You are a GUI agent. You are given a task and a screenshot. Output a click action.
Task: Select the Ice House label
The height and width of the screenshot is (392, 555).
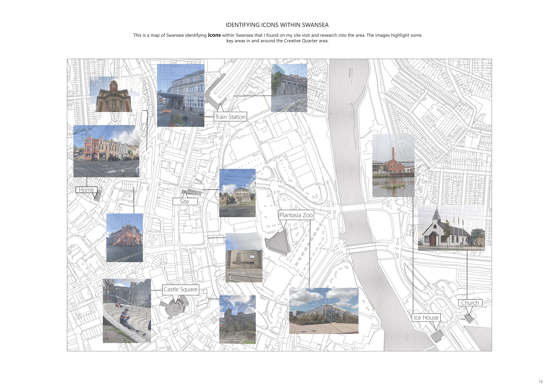[426, 318]
